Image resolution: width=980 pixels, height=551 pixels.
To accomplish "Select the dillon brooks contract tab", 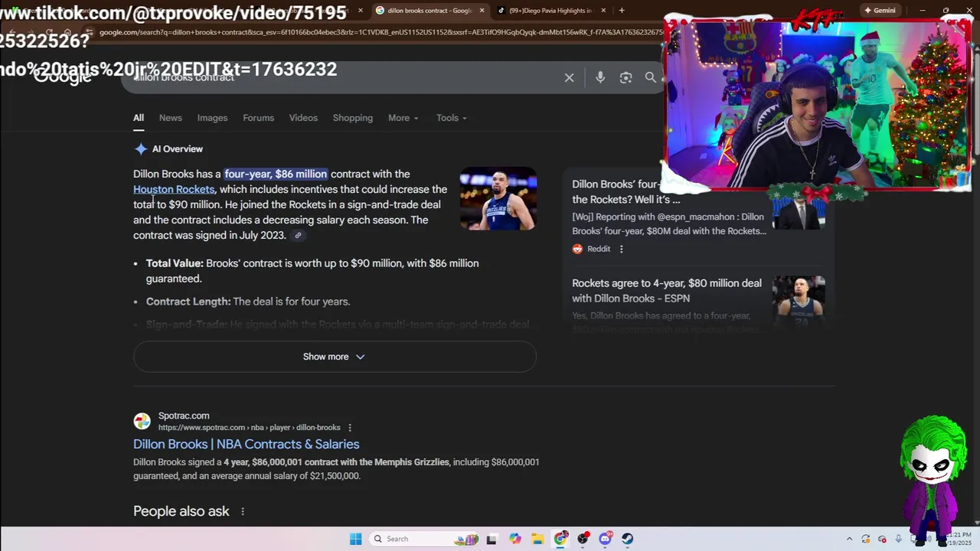I will [x=429, y=11].
